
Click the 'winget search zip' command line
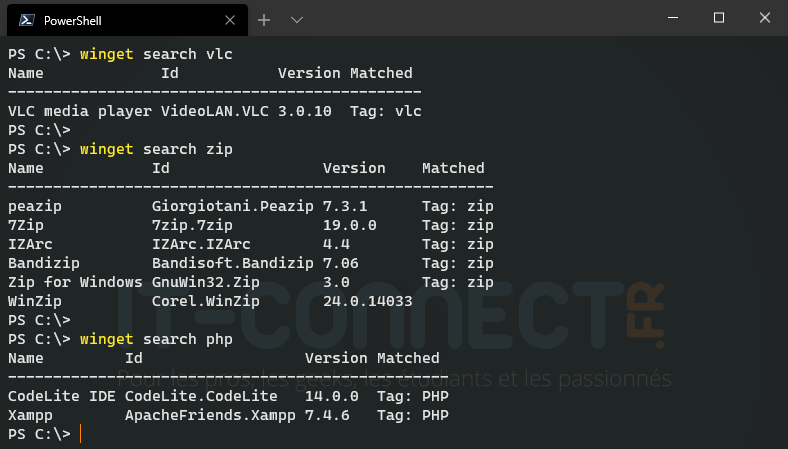point(156,149)
